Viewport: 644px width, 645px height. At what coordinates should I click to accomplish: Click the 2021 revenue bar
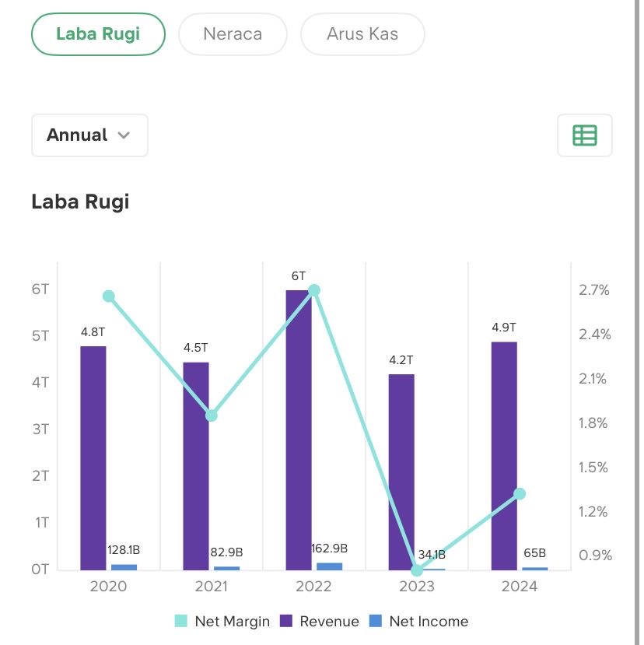[x=196, y=465]
